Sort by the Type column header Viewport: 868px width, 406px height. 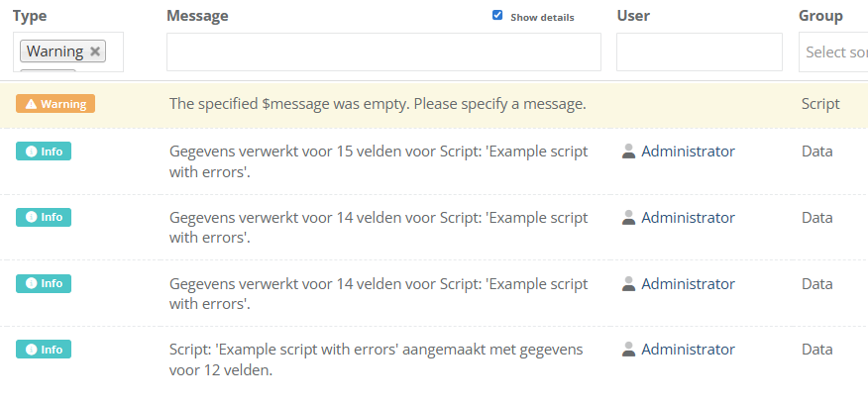(x=31, y=16)
